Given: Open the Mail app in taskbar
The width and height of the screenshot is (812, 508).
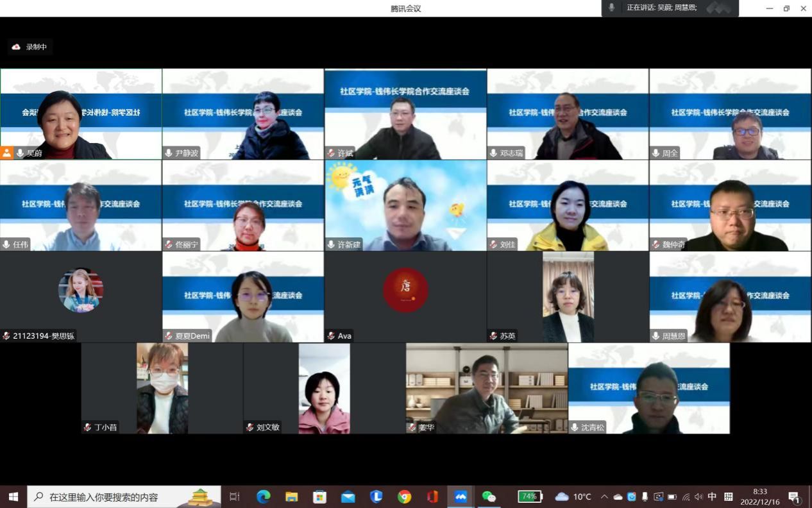Looking at the screenshot, I should [x=348, y=496].
